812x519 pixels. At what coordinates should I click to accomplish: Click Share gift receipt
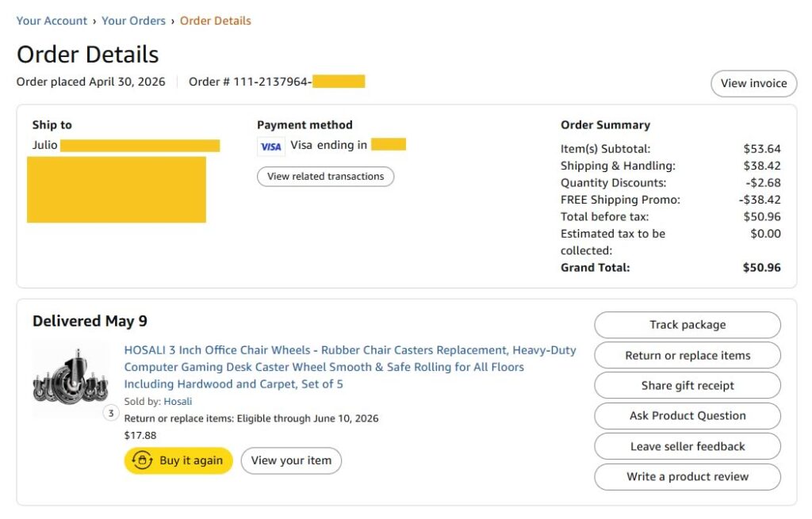[x=688, y=386]
